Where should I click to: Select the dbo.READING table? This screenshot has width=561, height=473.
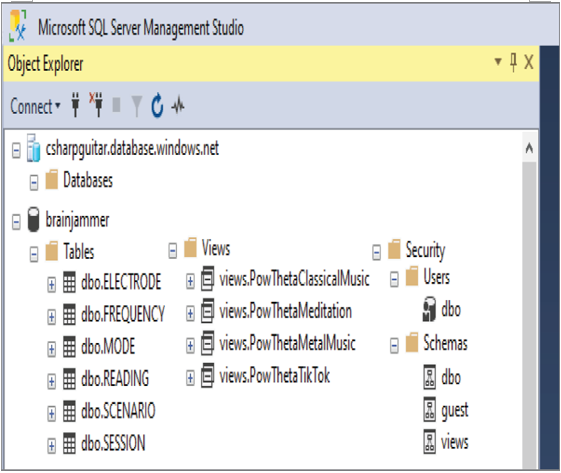115,379
